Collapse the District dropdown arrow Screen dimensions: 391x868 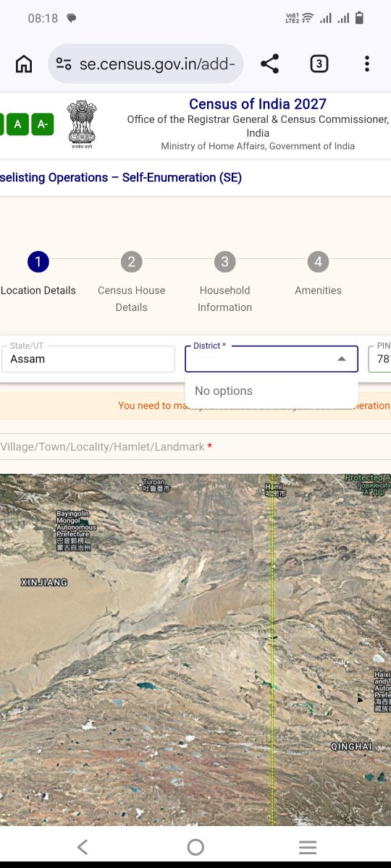coord(342,359)
